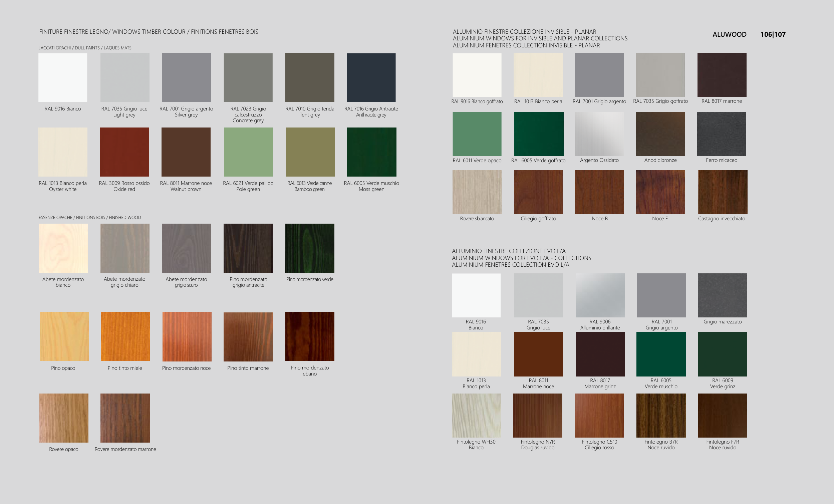
Task: Select the RAL 6011 Verde opaco swatch
Action: tap(477, 134)
